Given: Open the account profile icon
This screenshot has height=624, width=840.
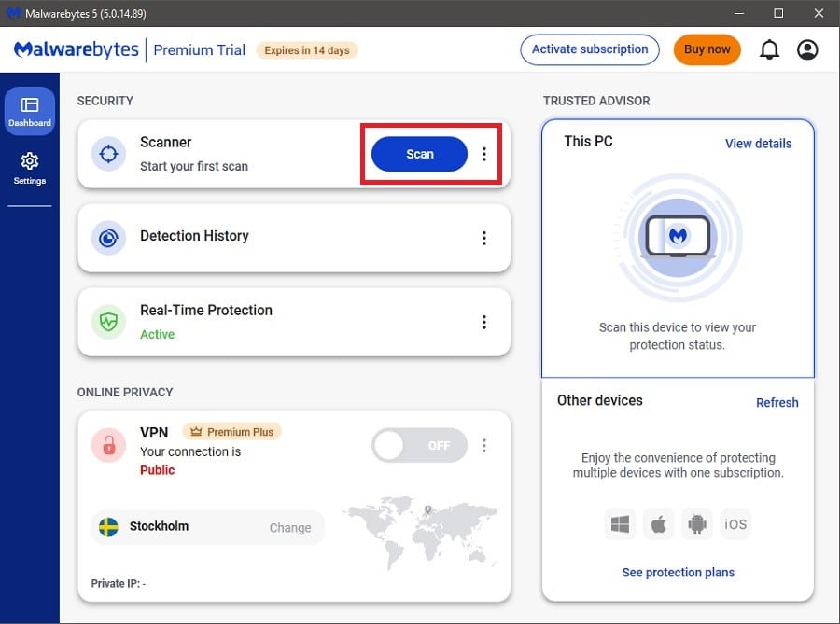Looking at the screenshot, I should (x=807, y=49).
